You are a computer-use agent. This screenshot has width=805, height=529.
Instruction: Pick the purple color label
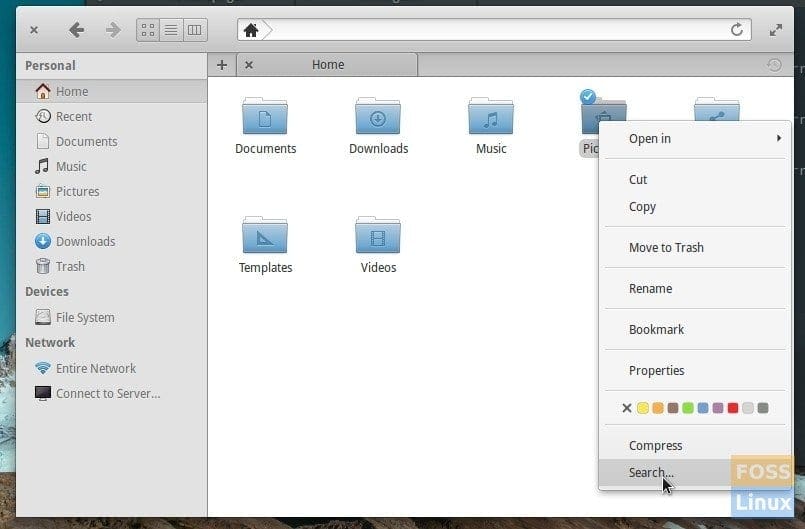[718, 408]
